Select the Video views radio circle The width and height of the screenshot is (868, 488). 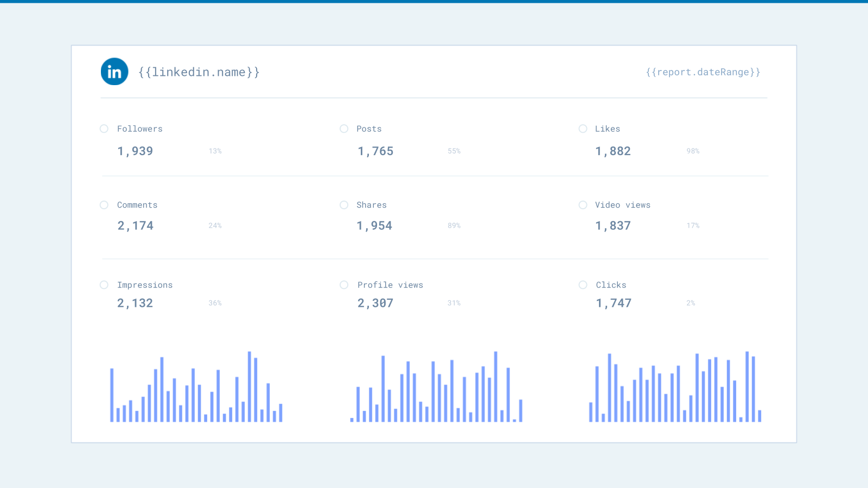(583, 205)
